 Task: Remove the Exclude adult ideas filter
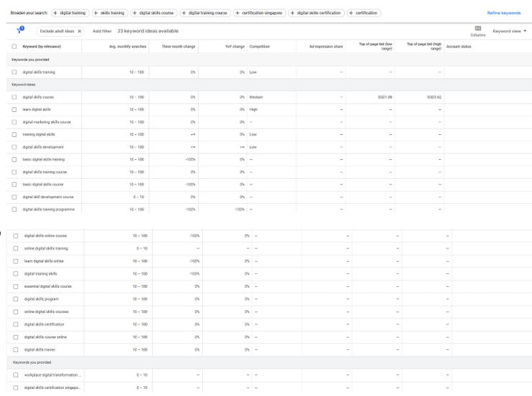80,31
